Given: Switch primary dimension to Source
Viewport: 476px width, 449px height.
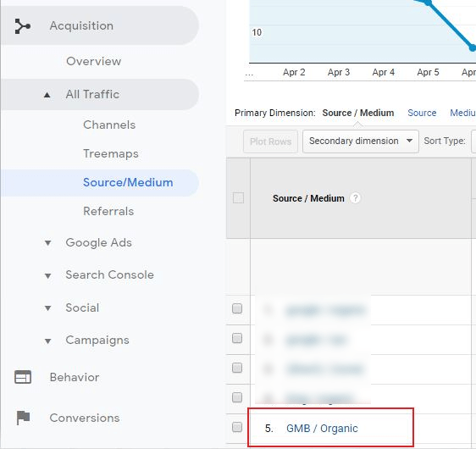Looking at the screenshot, I should point(422,113).
